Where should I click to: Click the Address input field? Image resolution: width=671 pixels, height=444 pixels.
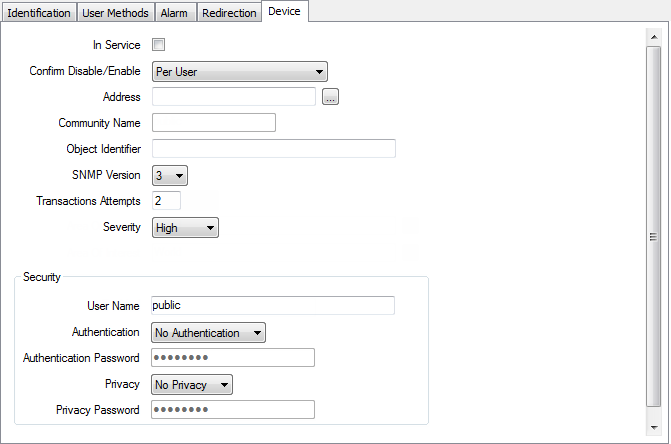pyautogui.click(x=233, y=97)
